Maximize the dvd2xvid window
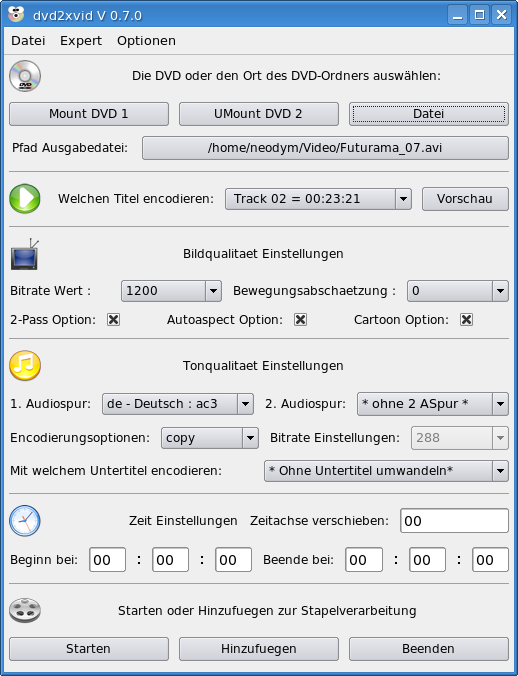Image resolution: width=518 pixels, height=676 pixels. coord(480,15)
